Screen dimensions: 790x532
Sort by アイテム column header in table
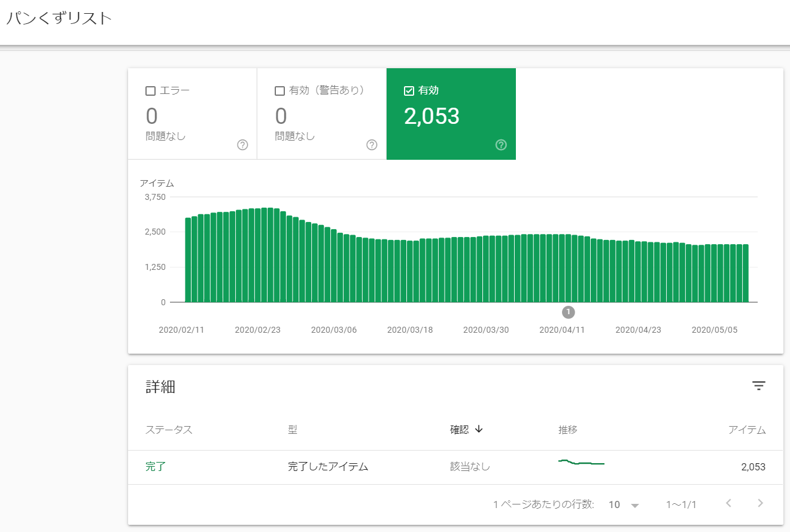point(747,430)
